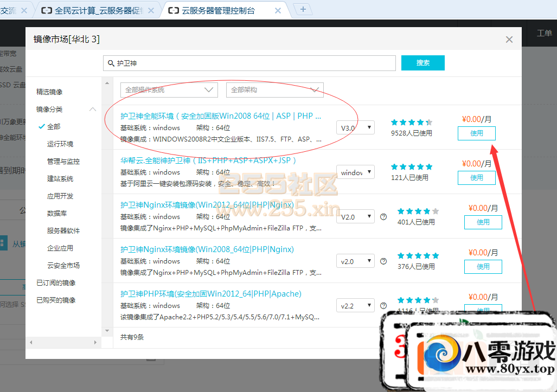Click help icon beside Win2008 Nginx version
This screenshot has width=557, height=392.
coord(383,261)
